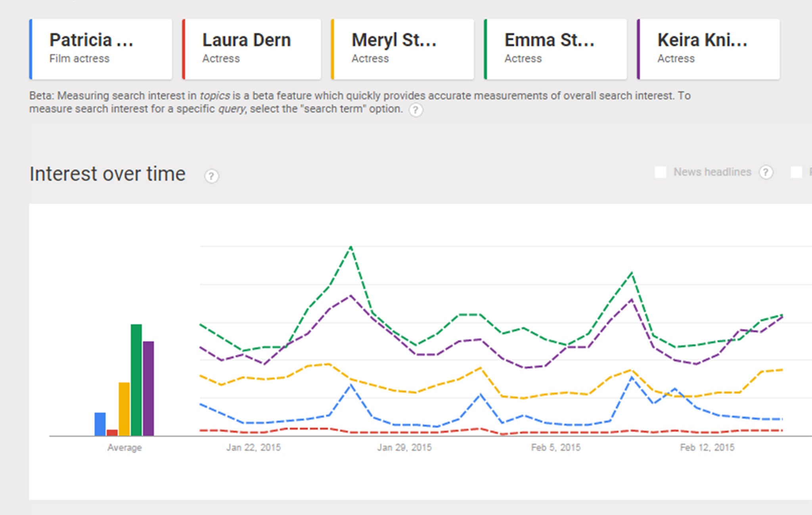This screenshot has height=515, width=812.
Task: Click the Feb 5, 2015 axis label
Action: pyautogui.click(x=555, y=447)
